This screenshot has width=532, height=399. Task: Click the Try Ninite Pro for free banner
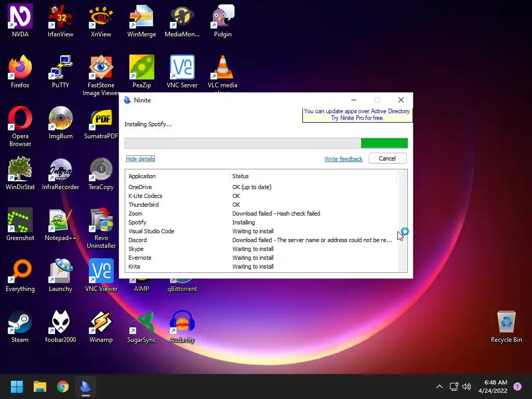click(x=357, y=115)
